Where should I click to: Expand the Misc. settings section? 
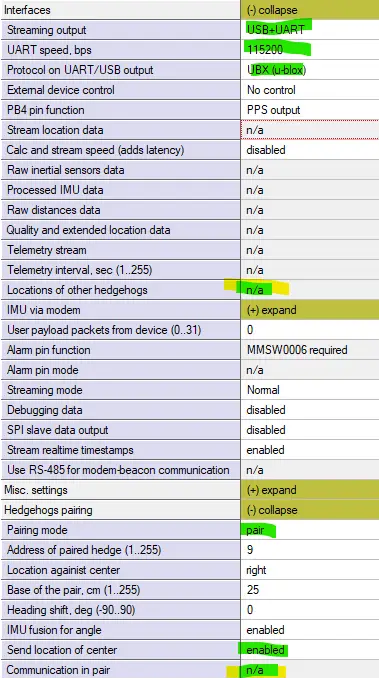click(310, 490)
